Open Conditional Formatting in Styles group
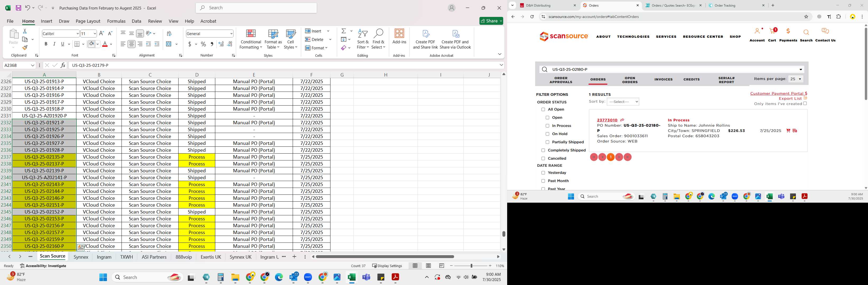Screen dimensions: 868x285 click(x=251, y=39)
